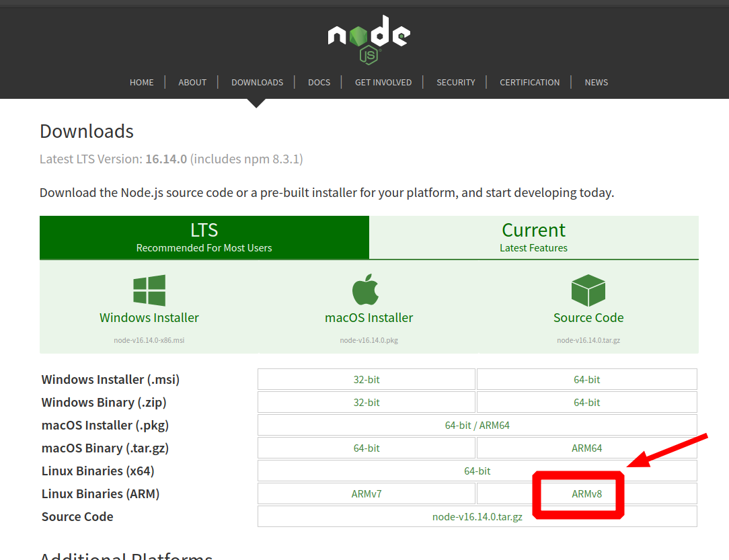729x560 pixels.
Task: Click the Downloads page heading
Action: tap(87, 131)
